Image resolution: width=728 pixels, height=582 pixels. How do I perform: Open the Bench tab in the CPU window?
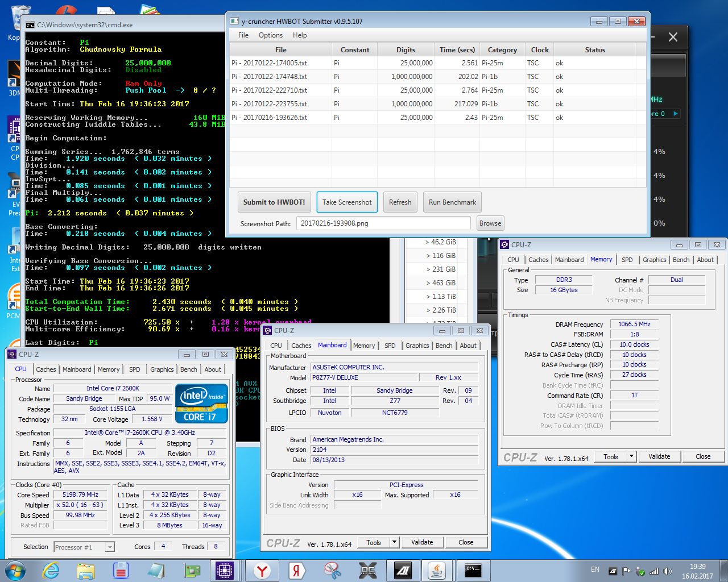click(x=189, y=369)
